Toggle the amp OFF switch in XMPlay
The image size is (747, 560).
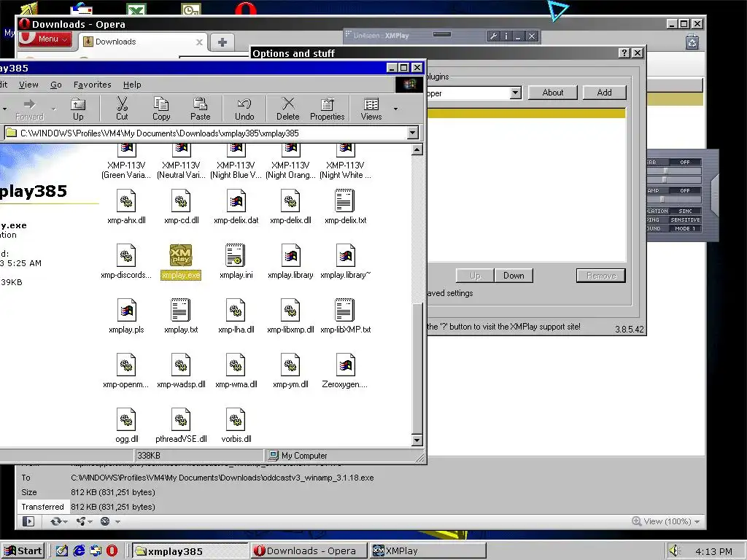(x=684, y=190)
